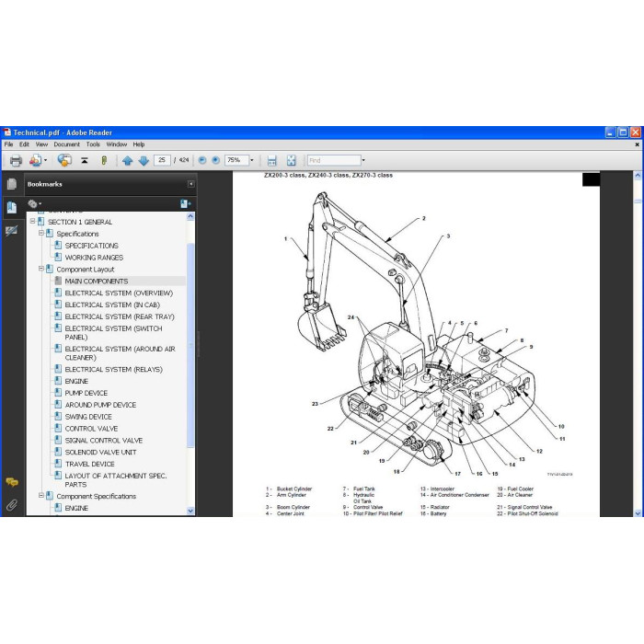Collapse the Bookmarks panel arrow button
This screenshot has width=644, height=644.
click(x=191, y=184)
